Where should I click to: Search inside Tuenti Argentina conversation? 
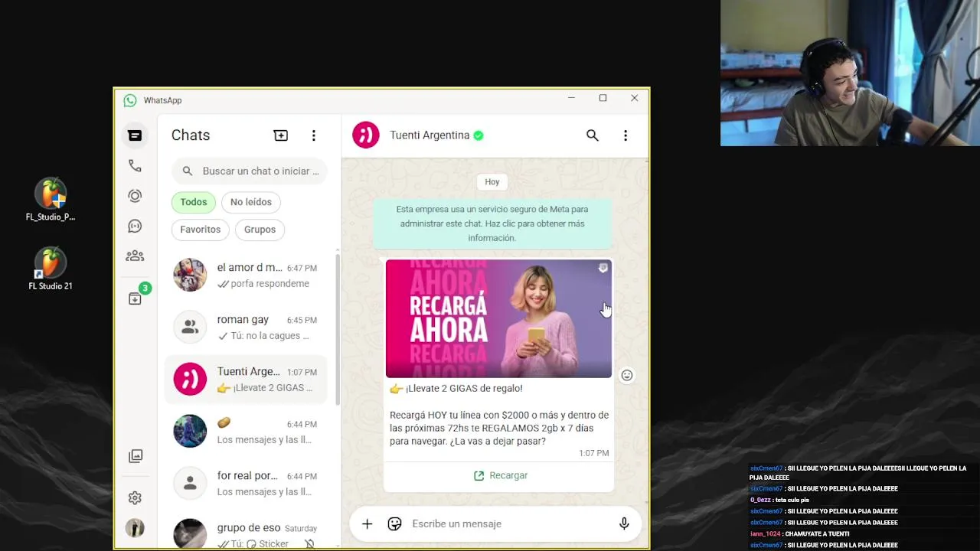593,135
